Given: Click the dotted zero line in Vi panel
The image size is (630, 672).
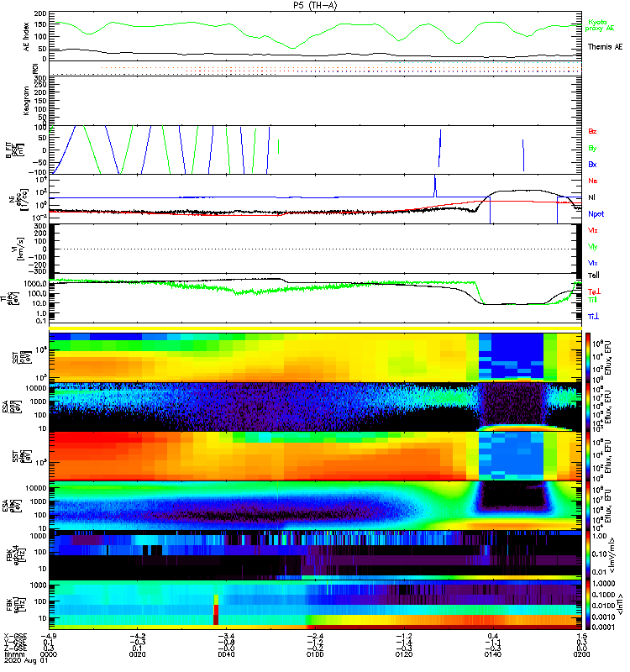Looking at the screenshot, I should (316, 249).
